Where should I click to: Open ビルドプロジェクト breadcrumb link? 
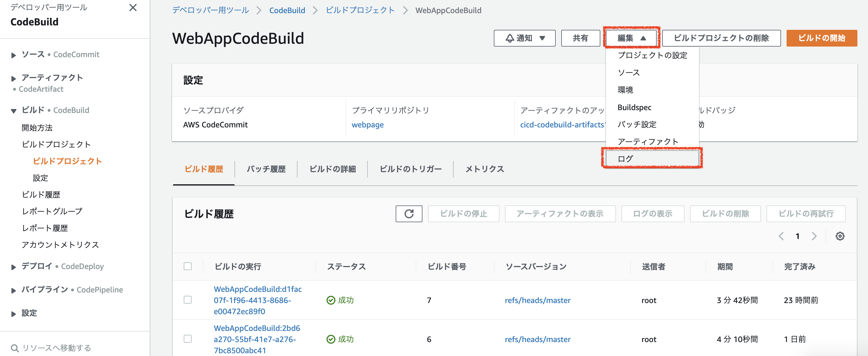coord(360,10)
